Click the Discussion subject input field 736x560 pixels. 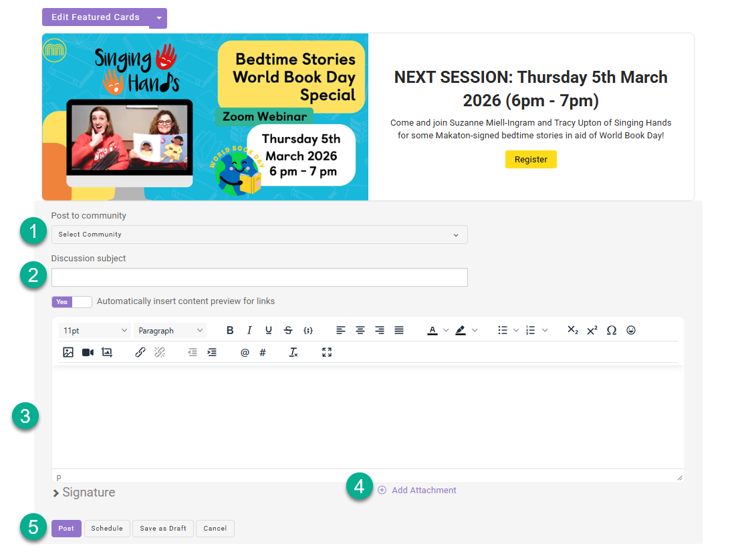(x=259, y=277)
